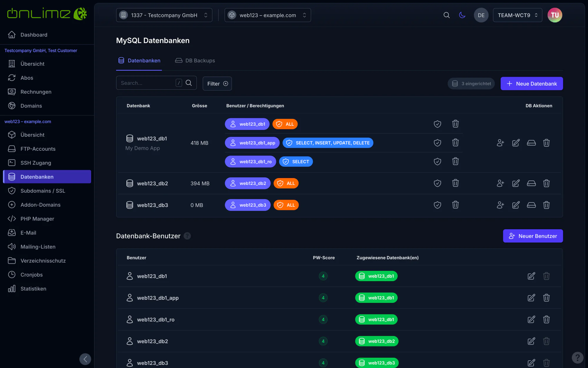Switch to the DB Backups tab

195,61
